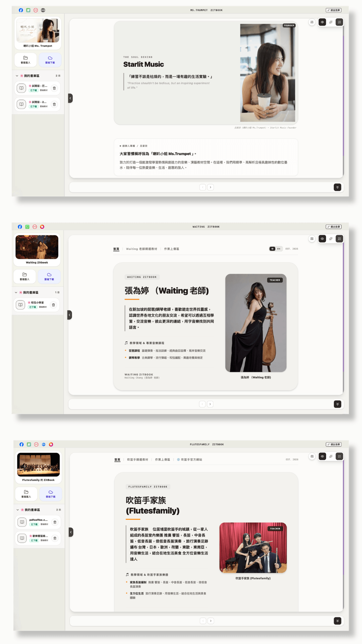Viewport: 362px width, 644px height.
Task: Click Instagram-style icon in Flutesfamily window
Action: pos(51,444)
